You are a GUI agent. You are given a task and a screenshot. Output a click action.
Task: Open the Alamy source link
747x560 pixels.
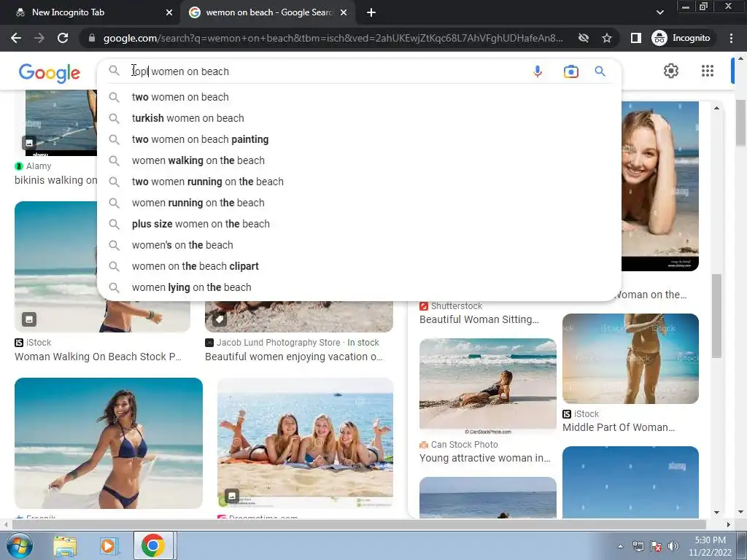[x=33, y=166]
